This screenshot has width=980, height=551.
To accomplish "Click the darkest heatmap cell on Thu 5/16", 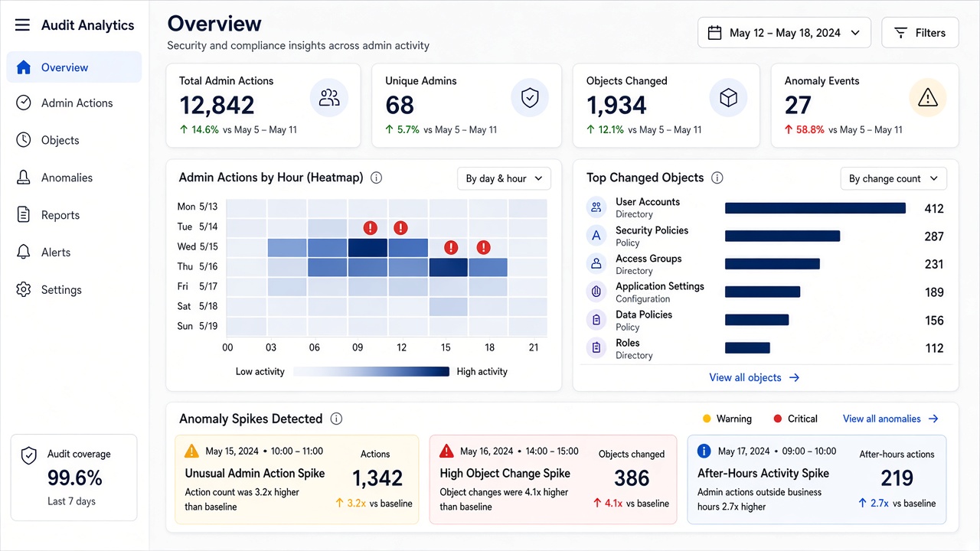I will tap(448, 267).
